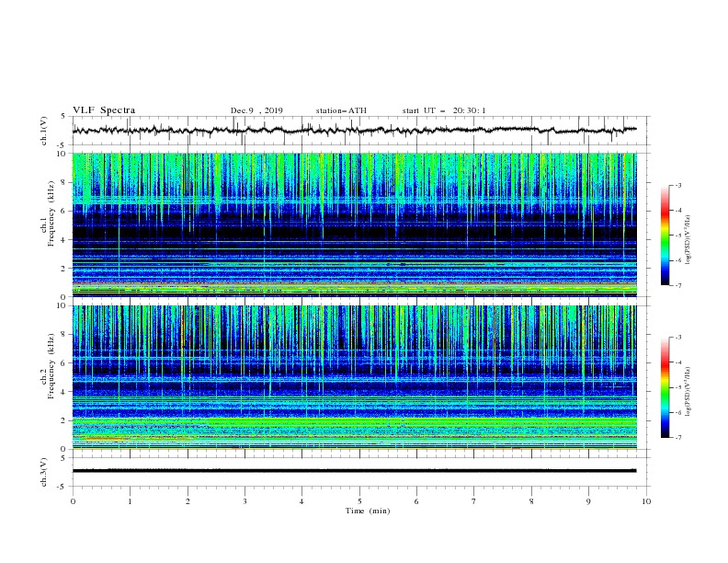Click the ch.2 spectrogram color bar
This screenshot has width=728, height=563.
point(665,387)
